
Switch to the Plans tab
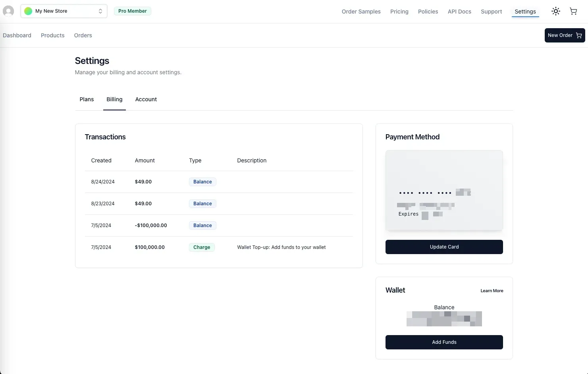[x=87, y=99]
